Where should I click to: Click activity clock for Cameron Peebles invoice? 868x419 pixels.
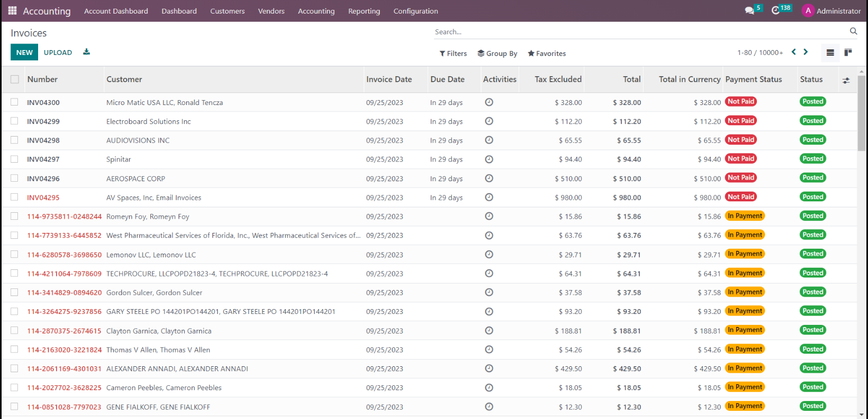coord(489,388)
